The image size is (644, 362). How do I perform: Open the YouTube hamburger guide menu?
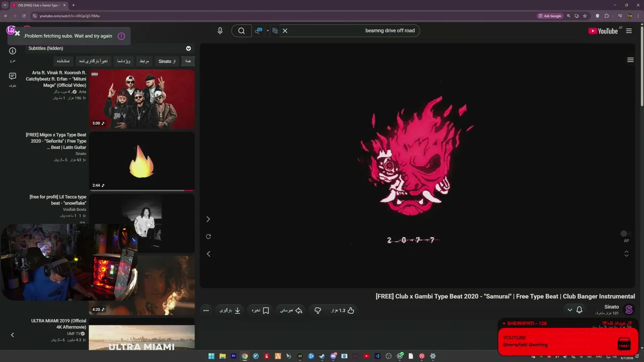click(629, 31)
